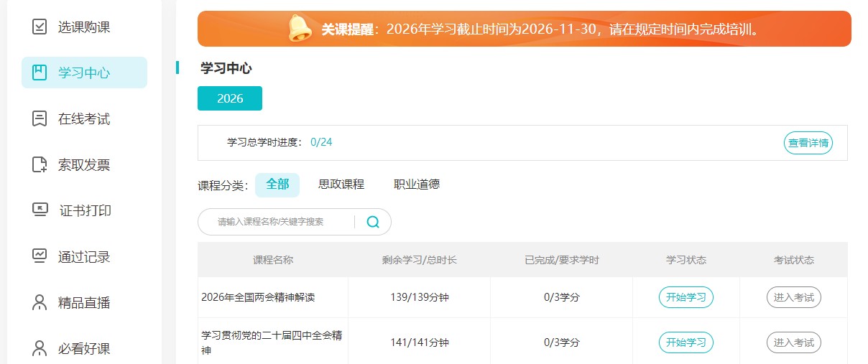The width and height of the screenshot is (868, 364).
Task: Click the 精品直播 person icon
Action: 40,302
